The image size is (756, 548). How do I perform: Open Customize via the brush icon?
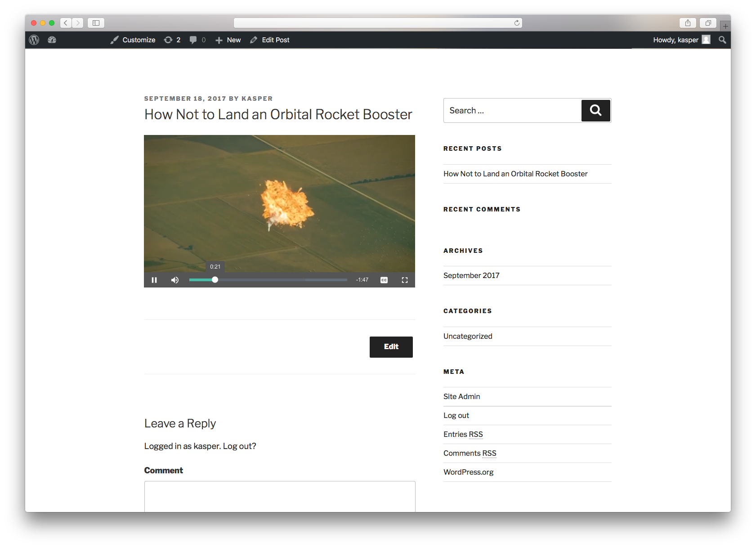(115, 40)
